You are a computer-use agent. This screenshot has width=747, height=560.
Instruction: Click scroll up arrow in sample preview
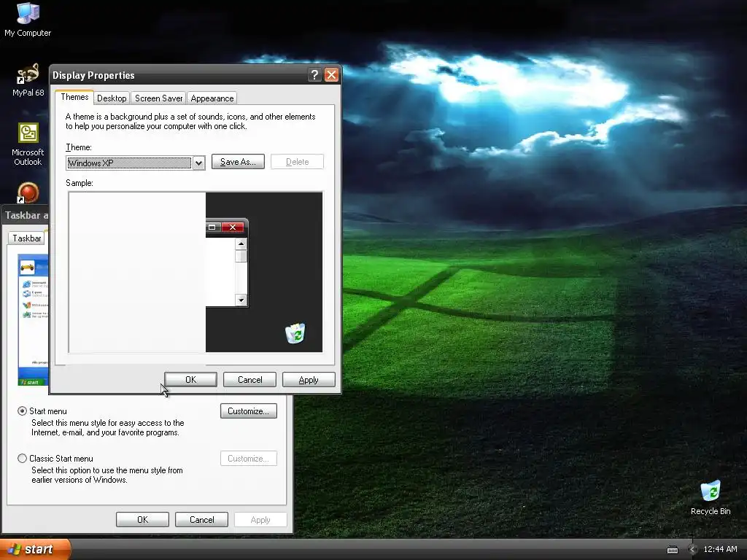pyautogui.click(x=241, y=244)
